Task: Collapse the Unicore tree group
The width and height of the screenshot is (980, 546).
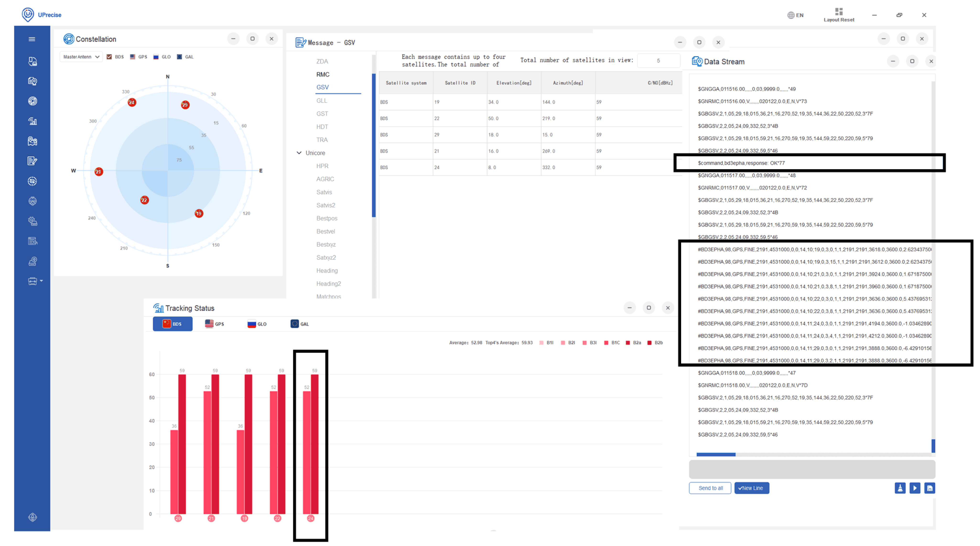Action: [x=299, y=153]
